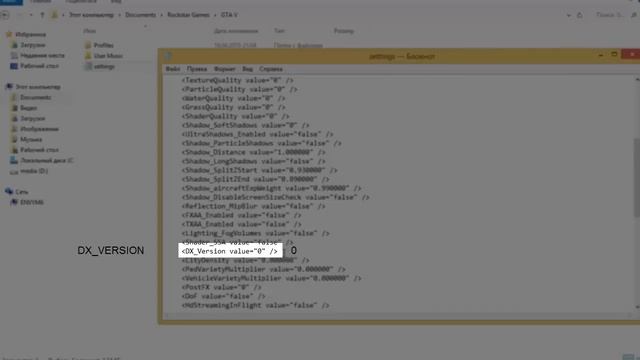Click the TXAA_Enabled line

click(x=241, y=224)
